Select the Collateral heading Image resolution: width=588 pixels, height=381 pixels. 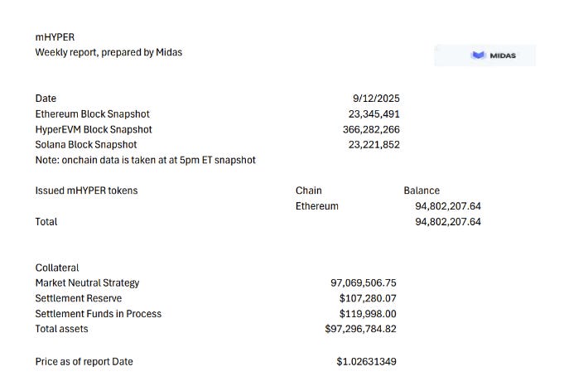point(57,268)
